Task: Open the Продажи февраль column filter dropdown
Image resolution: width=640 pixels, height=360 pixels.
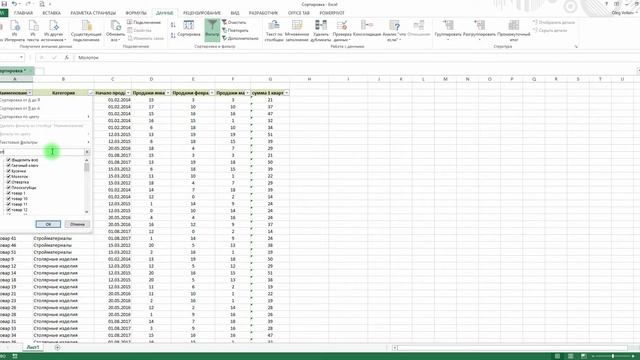Action: pos(212,93)
